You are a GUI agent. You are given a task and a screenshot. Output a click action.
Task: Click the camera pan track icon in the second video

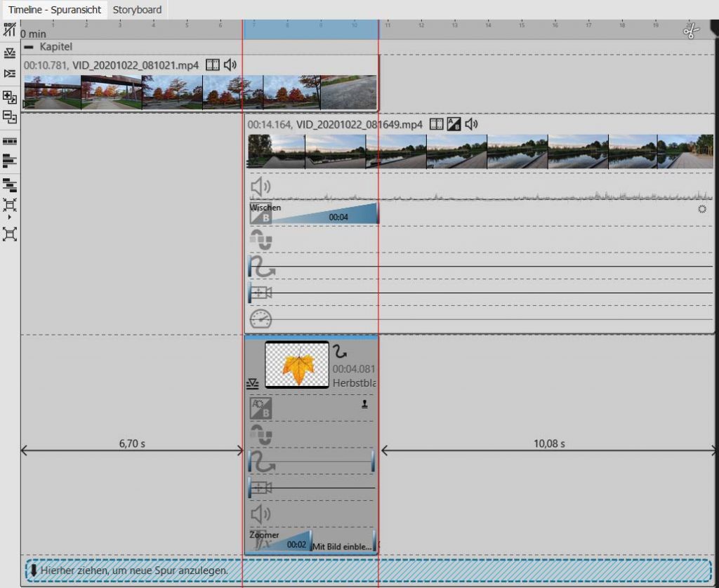pos(261,293)
